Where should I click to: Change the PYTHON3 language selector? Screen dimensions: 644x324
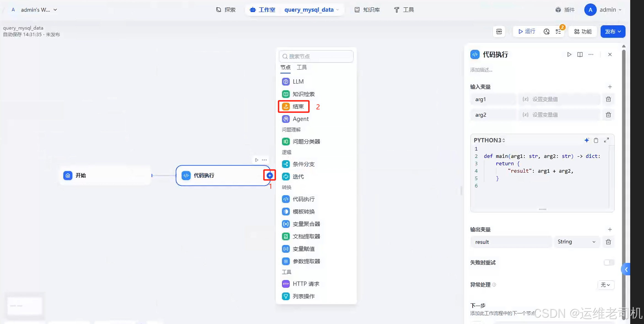point(489,140)
